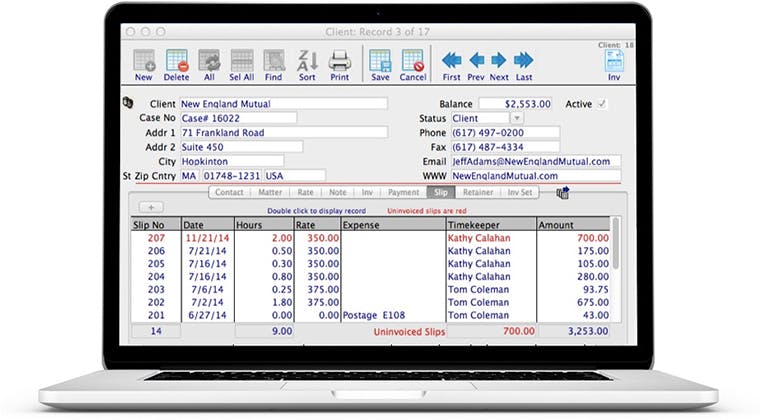Viewport: 760px width, 420px height.
Task: Click the Hours column header
Action: (x=264, y=225)
